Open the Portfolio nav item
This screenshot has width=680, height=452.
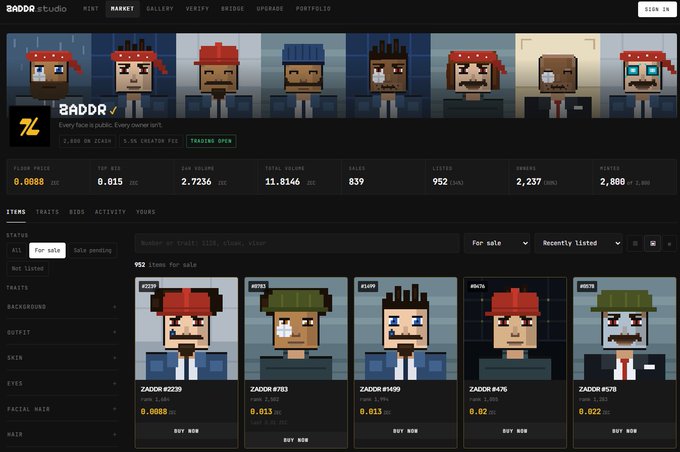coord(313,9)
